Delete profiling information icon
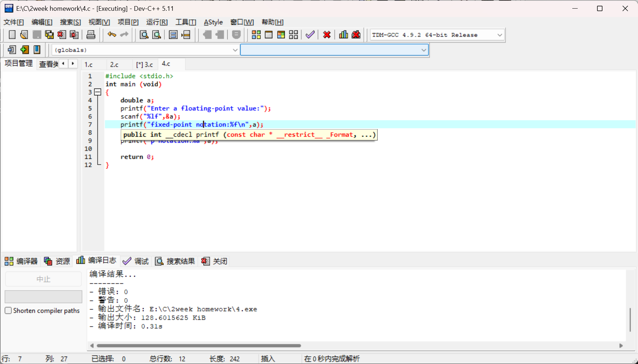This screenshot has height=364, width=638. click(356, 35)
